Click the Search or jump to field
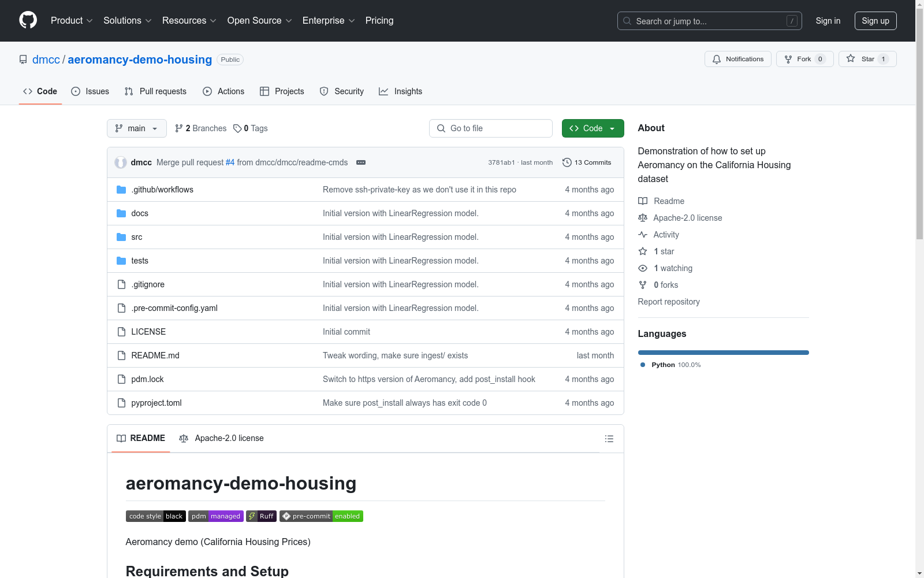 (x=710, y=21)
